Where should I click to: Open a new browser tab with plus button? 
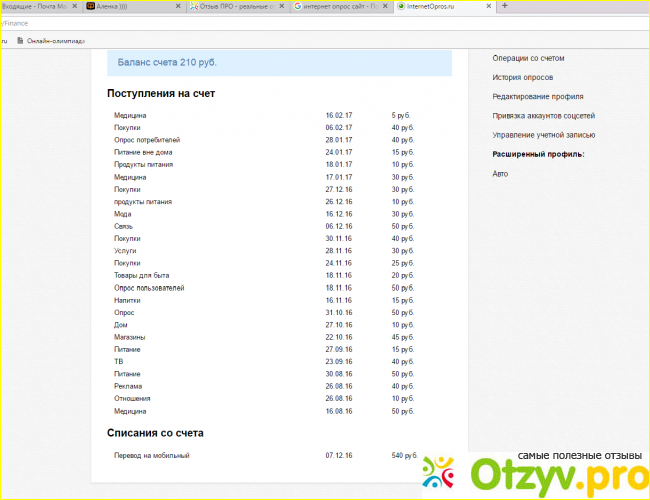503,6
